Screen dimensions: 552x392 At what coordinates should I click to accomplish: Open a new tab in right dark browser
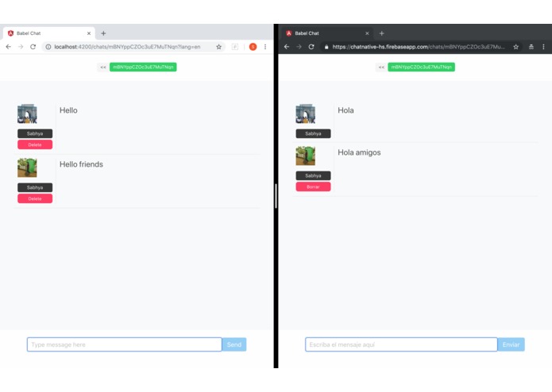381,33
